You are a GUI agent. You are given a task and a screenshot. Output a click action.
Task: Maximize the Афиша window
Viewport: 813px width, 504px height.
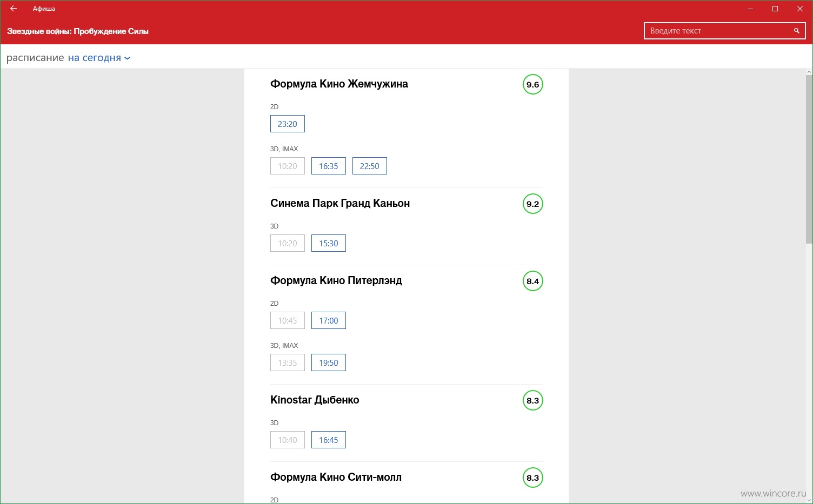click(775, 9)
